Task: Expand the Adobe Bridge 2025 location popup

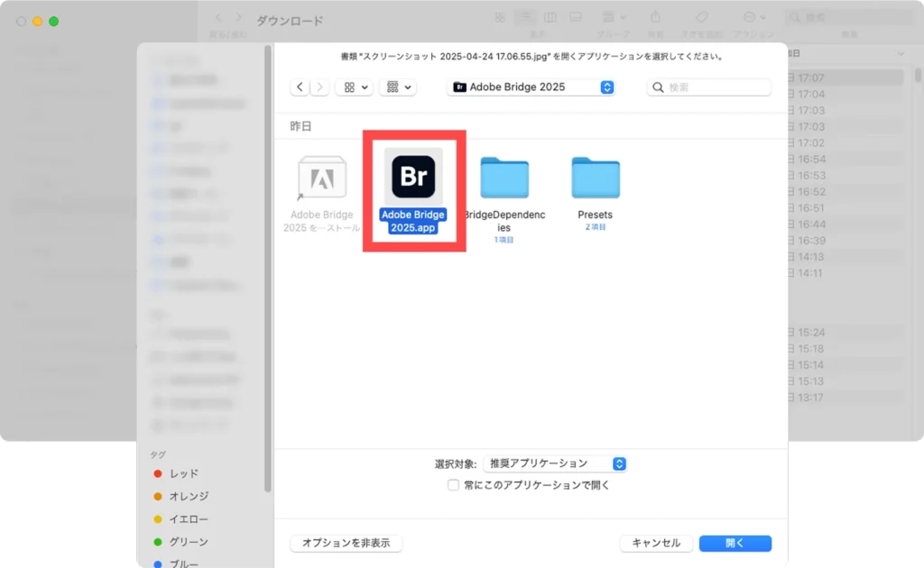Action: pos(531,87)
